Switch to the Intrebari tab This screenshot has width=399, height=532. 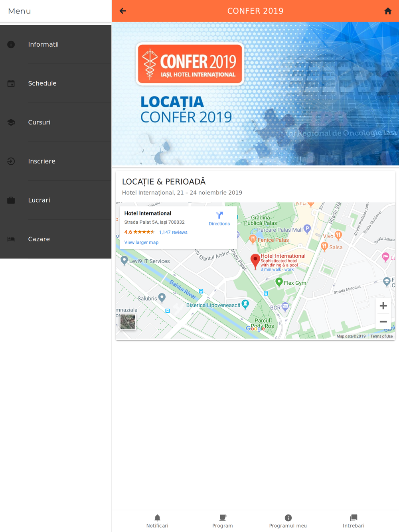(354, 521)
